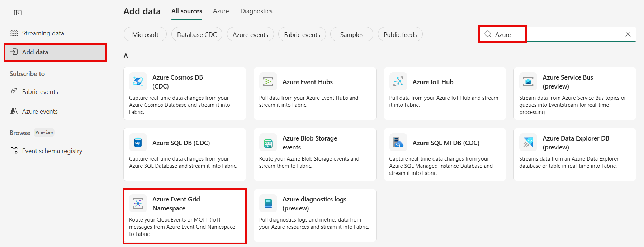Select the Azure Cosmos DB (CDC) title

(x=177, y=82)
